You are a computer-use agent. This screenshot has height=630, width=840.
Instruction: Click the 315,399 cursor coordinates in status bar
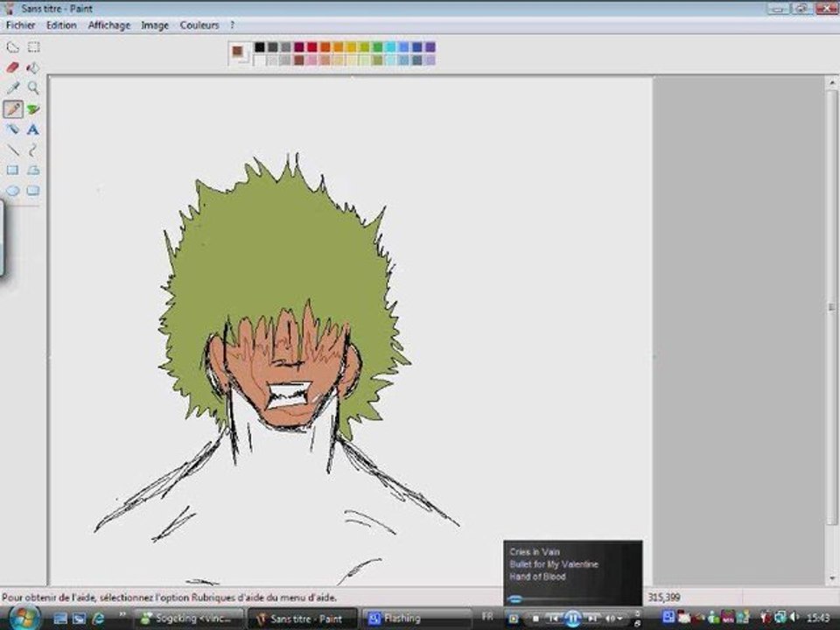[x=664, y=597]
